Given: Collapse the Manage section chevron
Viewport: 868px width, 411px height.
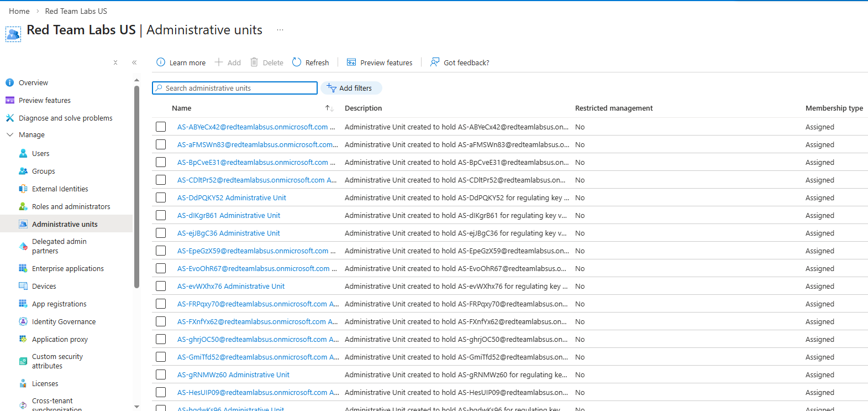Looking at the screenshot, I should coord(10,135).
